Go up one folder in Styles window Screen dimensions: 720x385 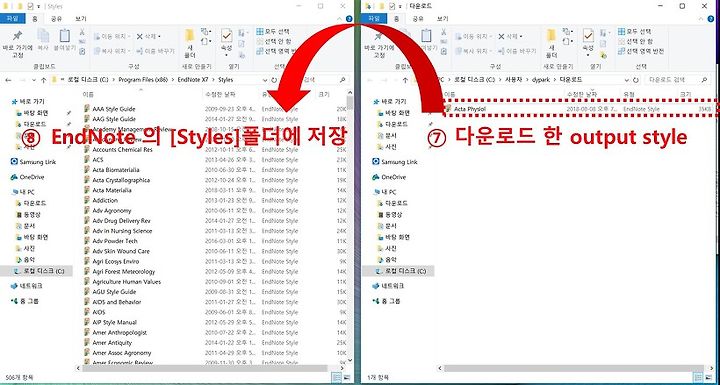tap(43, 80)
